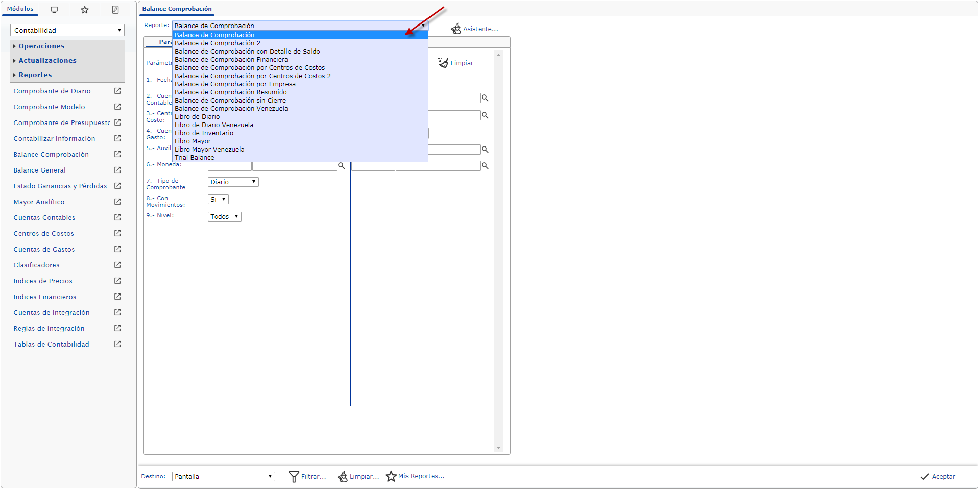Open Nivel Todos dropdown

tap(225, 217)
